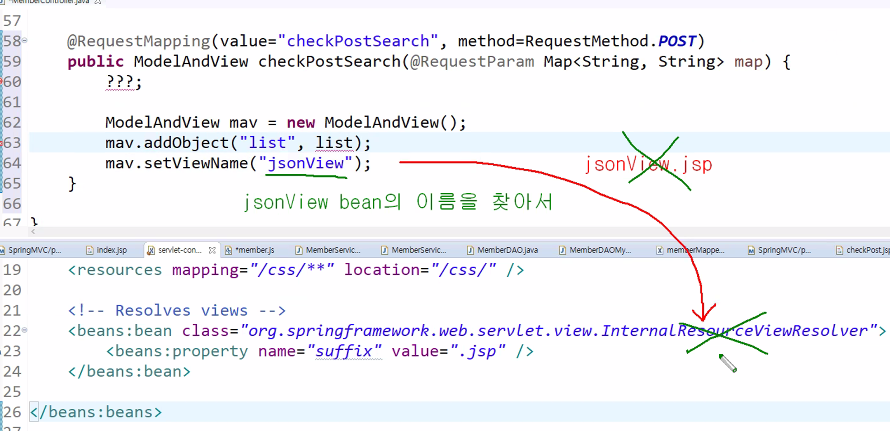Switch to the checkPost.jsp tab
The height and width of the screenshot is (431, 890).
pyautogui.click(x=862, y=250)
